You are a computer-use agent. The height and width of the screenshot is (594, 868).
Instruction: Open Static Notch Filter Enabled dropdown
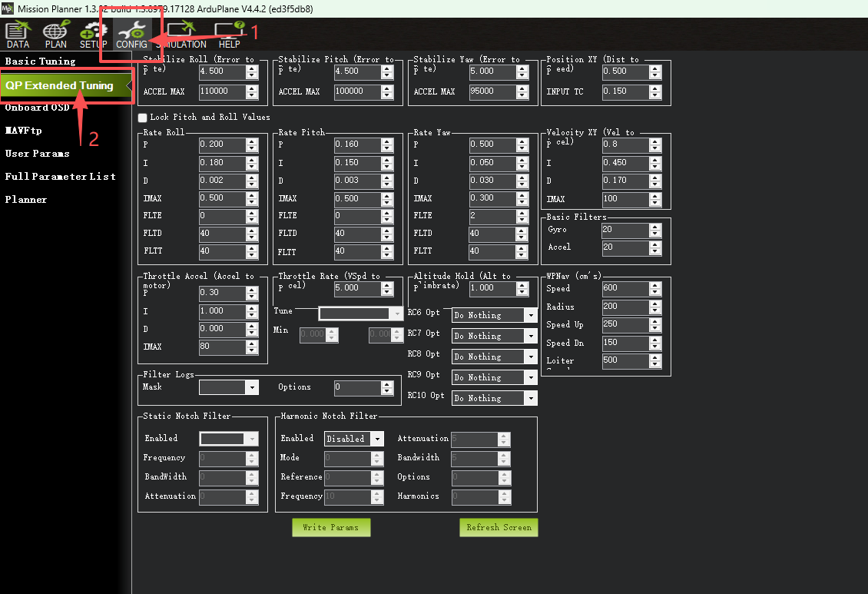tap(229, 439)
